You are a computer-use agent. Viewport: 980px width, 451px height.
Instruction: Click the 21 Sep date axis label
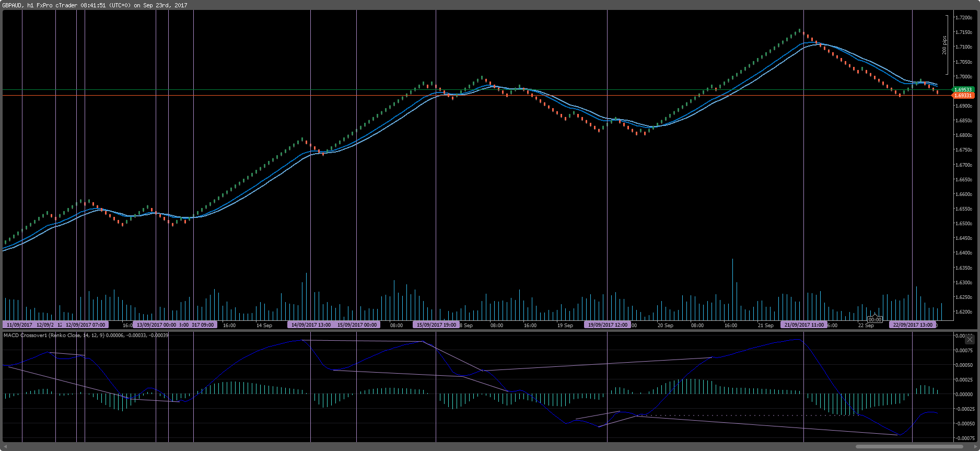pyautogui.click(x=765, y=326)
